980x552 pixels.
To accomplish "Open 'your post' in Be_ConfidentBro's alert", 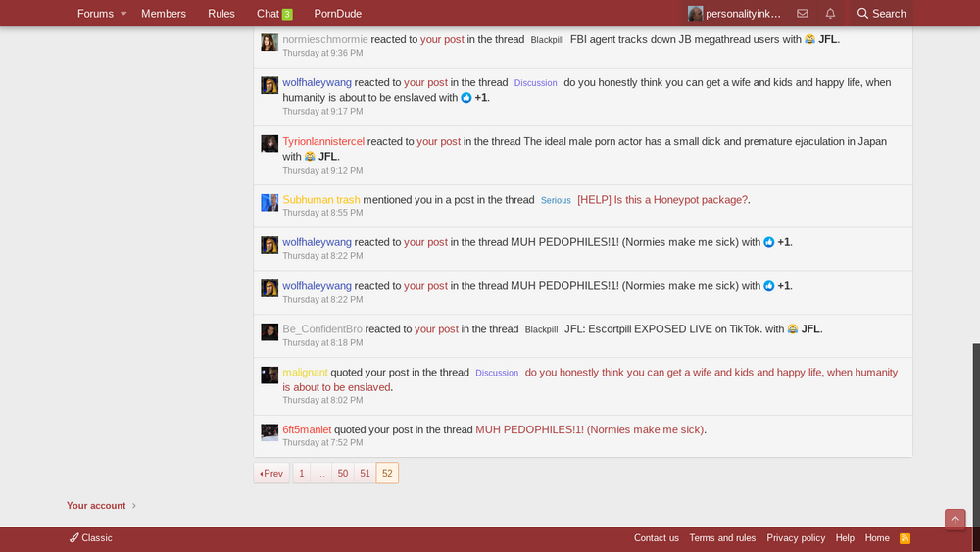I will tap(436, 328).
